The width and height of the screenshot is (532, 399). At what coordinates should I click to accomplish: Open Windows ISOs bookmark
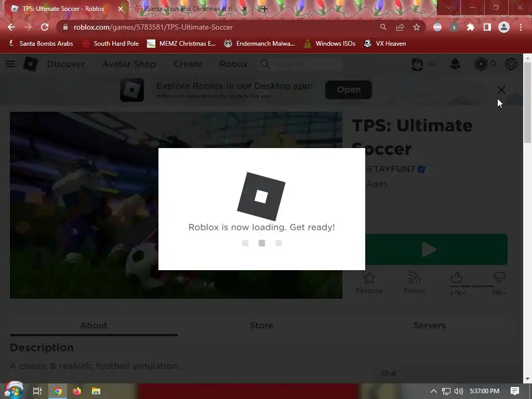pyautogui.click(x=329, y=44)
